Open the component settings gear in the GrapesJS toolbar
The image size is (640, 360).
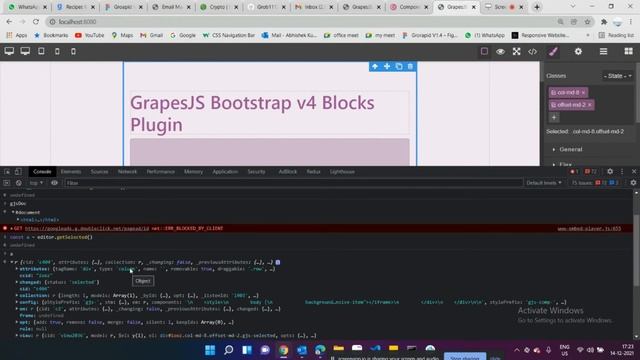578,51
